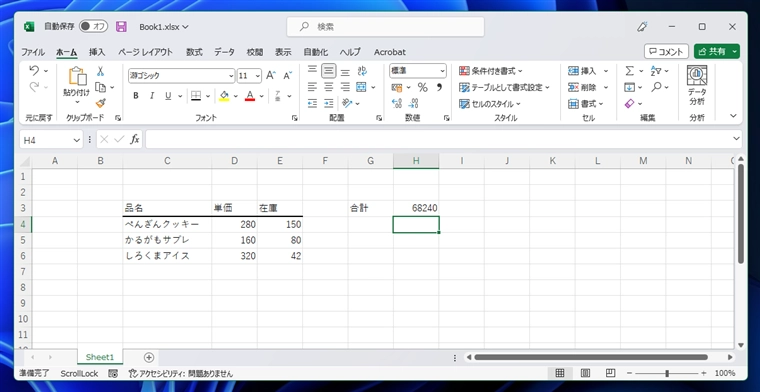The height and width of the screenshot is (392, 760).
Task: Click the AutoSum sigma icon
Action: coord(629,71)
